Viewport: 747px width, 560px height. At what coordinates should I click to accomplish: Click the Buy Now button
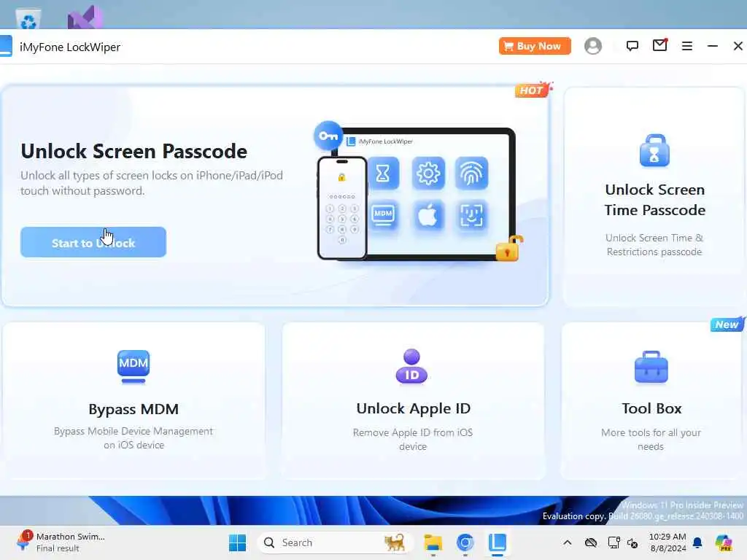pos(535,46)
